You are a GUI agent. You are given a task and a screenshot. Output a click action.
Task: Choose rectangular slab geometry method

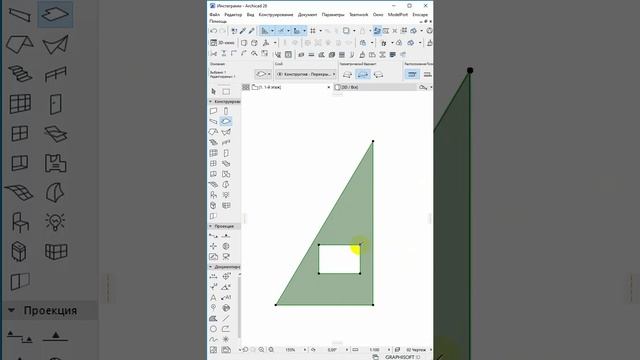pos(363,75)
